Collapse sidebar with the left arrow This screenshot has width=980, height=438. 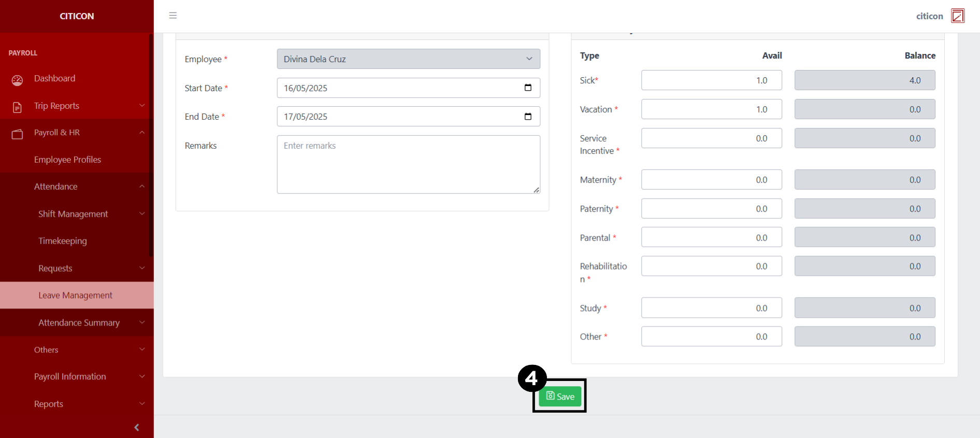(x=137, y=428)
